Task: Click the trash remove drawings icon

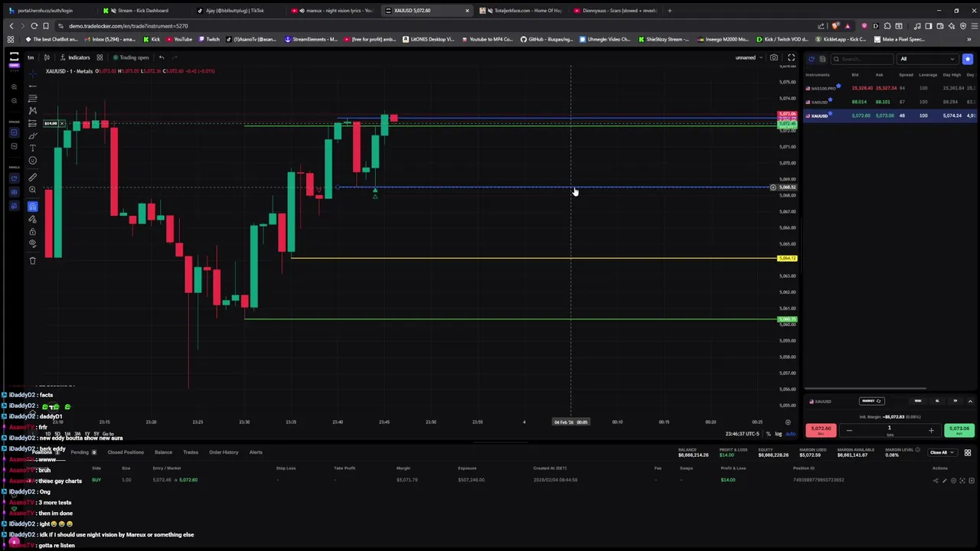Action: [x=32, y=260]
